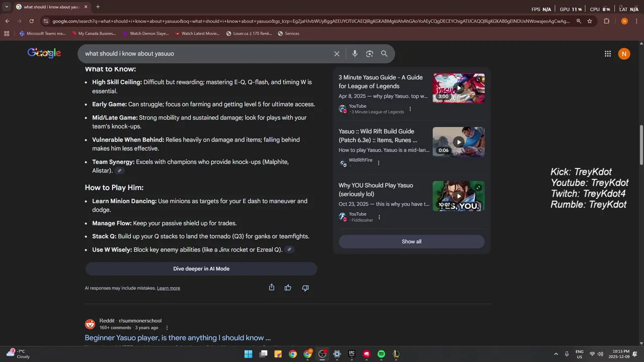
Task: Open bookmarks apps grid shortcut
Action: (7, 34)
